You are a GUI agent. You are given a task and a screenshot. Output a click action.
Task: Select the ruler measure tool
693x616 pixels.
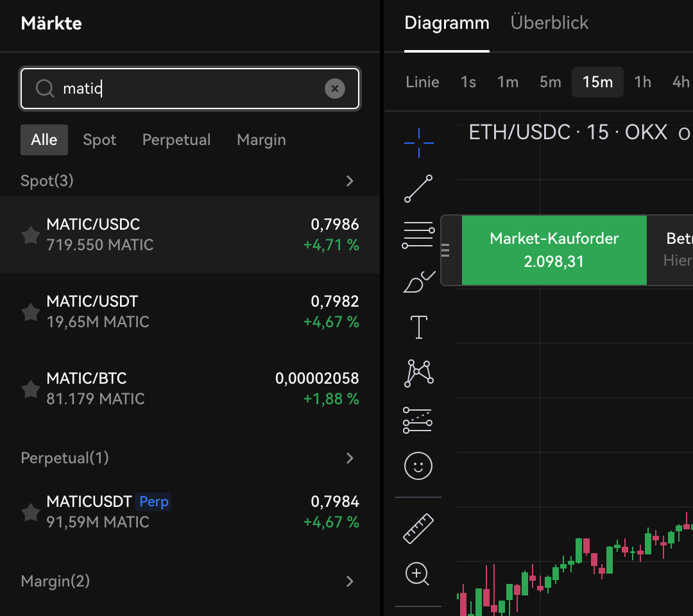click(x=418, y=529)
